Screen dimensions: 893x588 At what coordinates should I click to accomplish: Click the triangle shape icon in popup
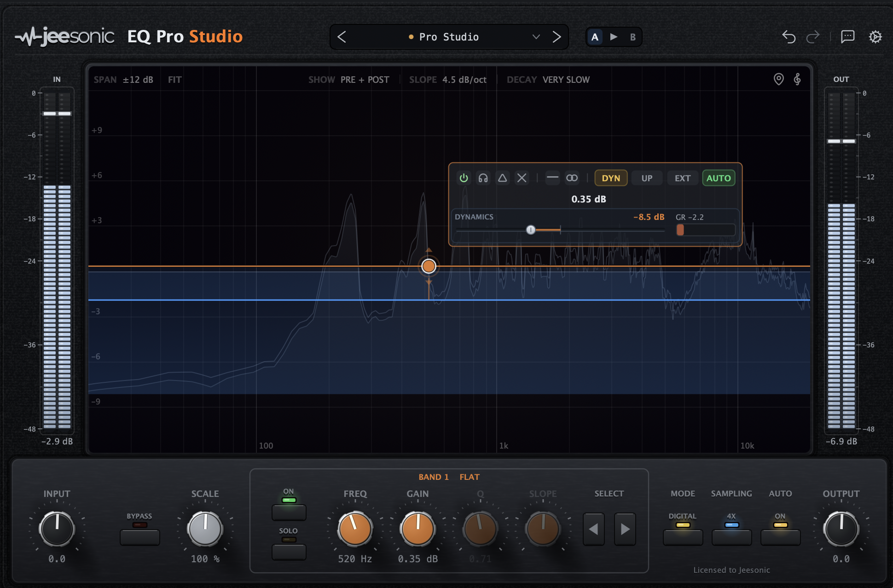(x=502, y=178)
